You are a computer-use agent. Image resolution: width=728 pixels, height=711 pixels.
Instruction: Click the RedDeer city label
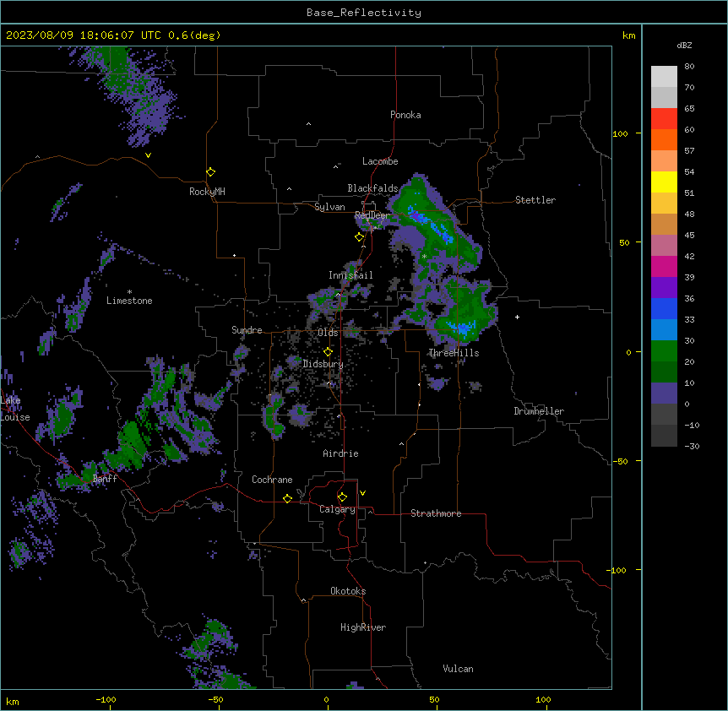[372, 215]
